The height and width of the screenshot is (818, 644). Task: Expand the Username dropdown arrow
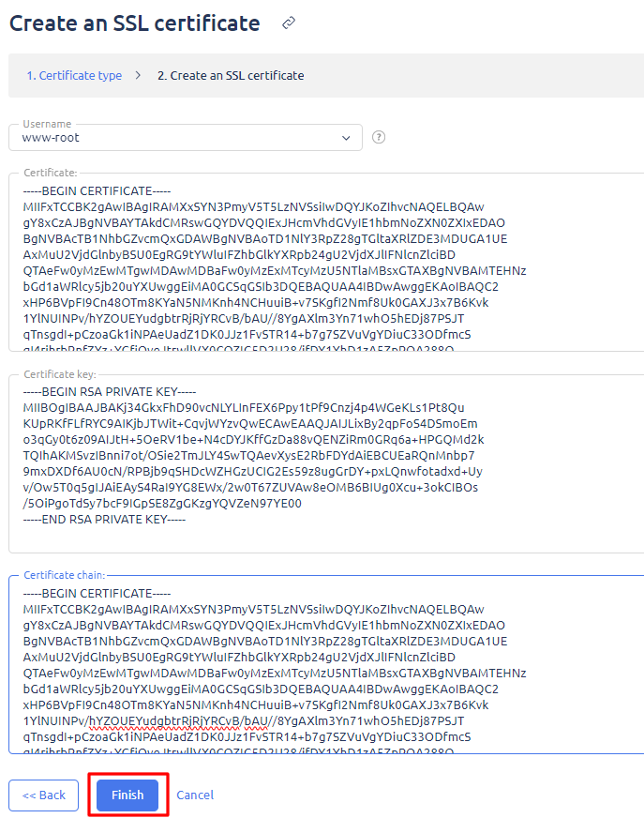coord(346,138)
